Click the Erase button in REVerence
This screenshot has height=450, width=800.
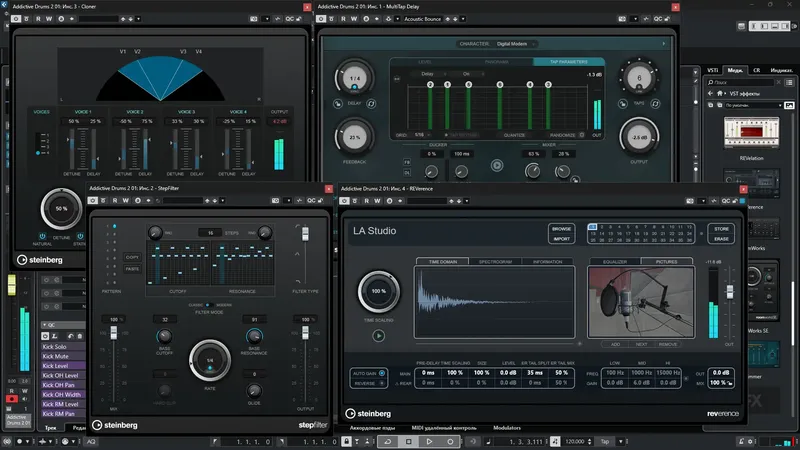(x=721, y=239)
